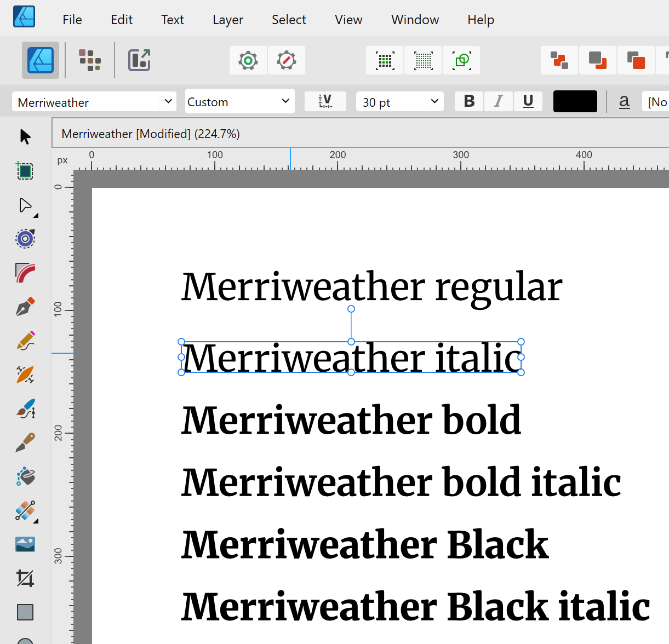Screen dimensions: 669x644
Task: Toggle Bold formatting
Action: click(469, 101)
